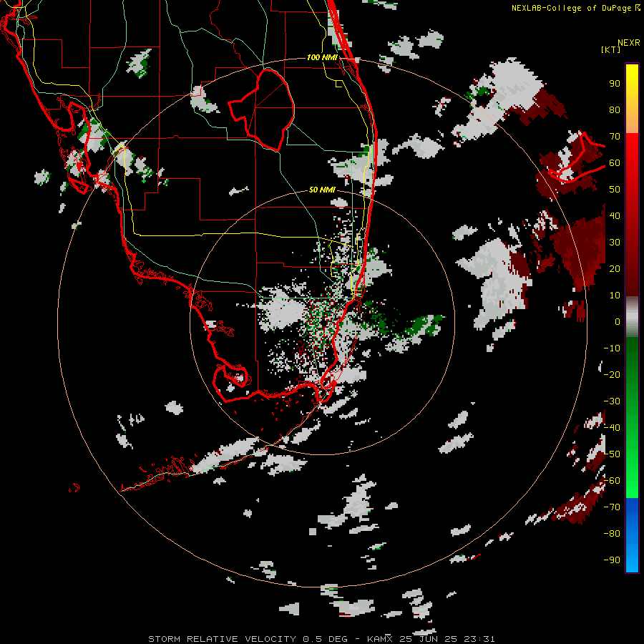Screen dimensions: 644x644
Task: Click the "0.5 DEG" tilt angle text
Action: tap(325, 639)
